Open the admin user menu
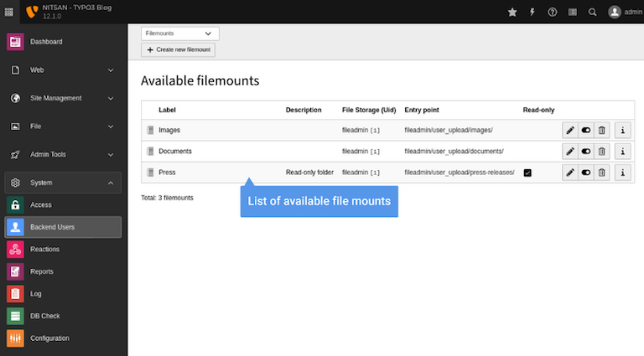The height and width of the screenshot is (356, 644). [626, 12]
